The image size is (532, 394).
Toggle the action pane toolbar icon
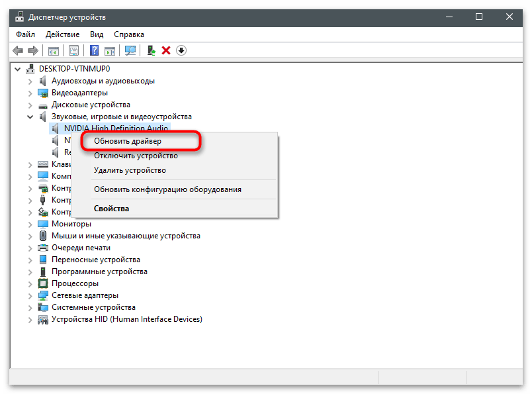coord(110,50)
